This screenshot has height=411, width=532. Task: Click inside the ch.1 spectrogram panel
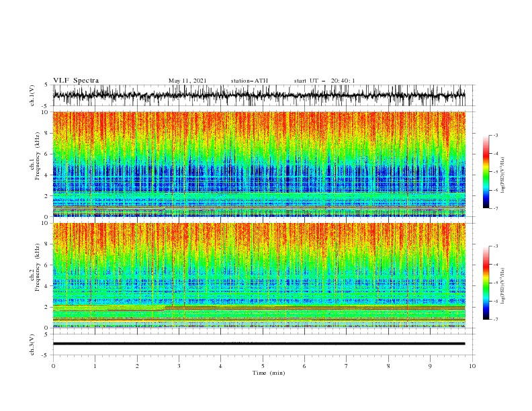pos(259,164)
